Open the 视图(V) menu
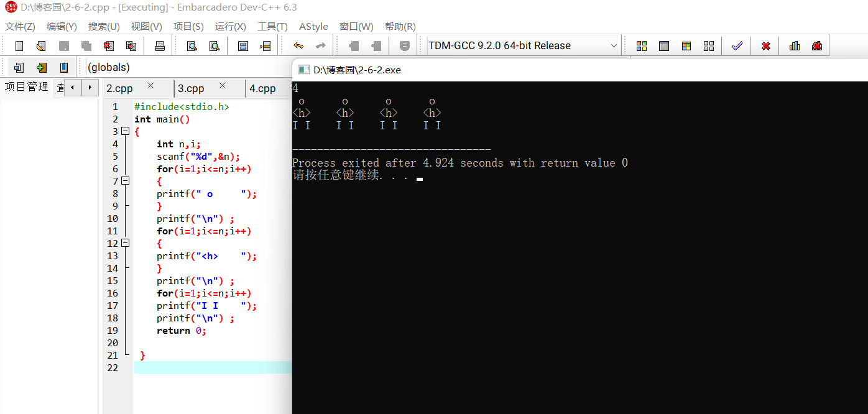868x414 pixels. (x=146, y=27)
